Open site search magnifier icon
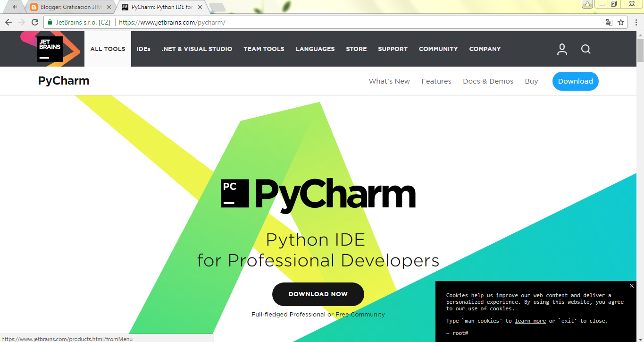Image resolution: width=644 pixels, height=342 pixels. coord(586,49)
